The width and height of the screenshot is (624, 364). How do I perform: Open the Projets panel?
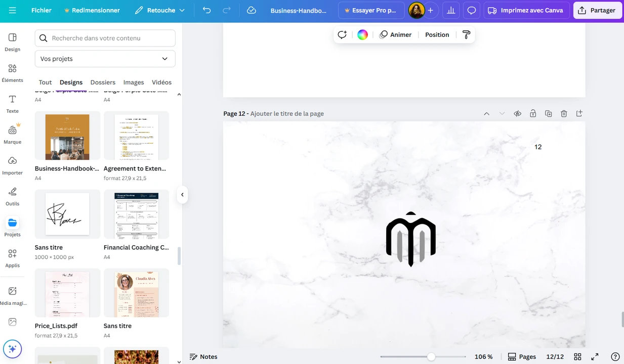(x=13, y=227)
